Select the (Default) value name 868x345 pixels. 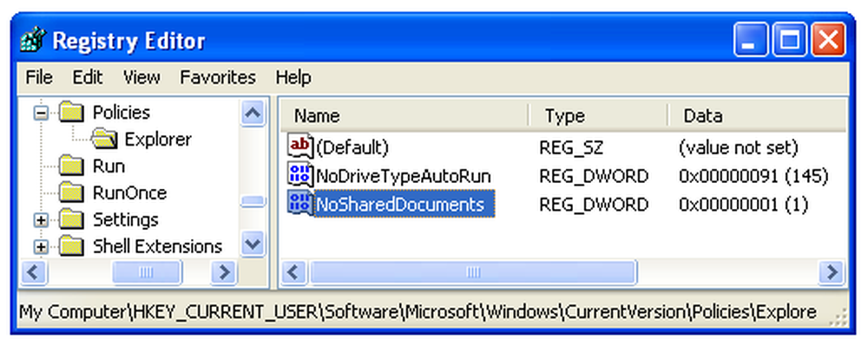pos(352,147)
